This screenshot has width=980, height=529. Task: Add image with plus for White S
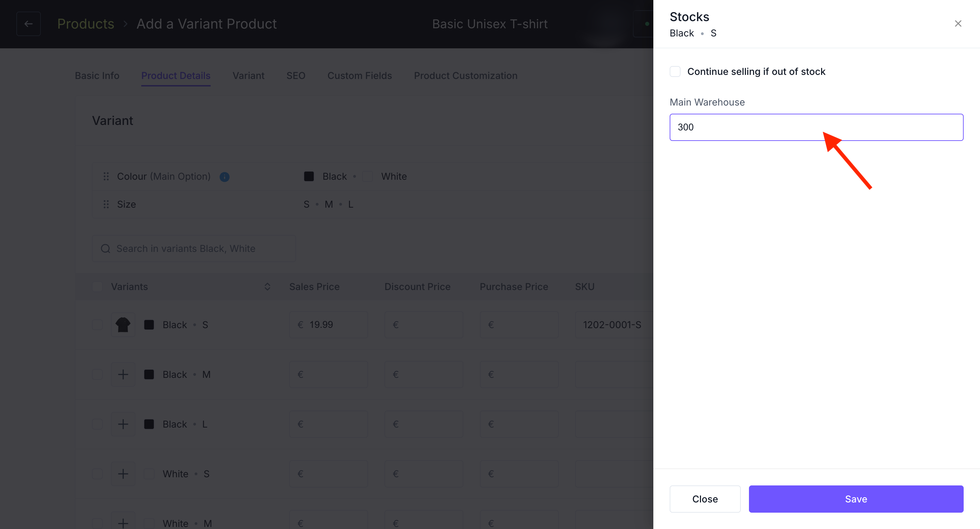tap(123, 474)
